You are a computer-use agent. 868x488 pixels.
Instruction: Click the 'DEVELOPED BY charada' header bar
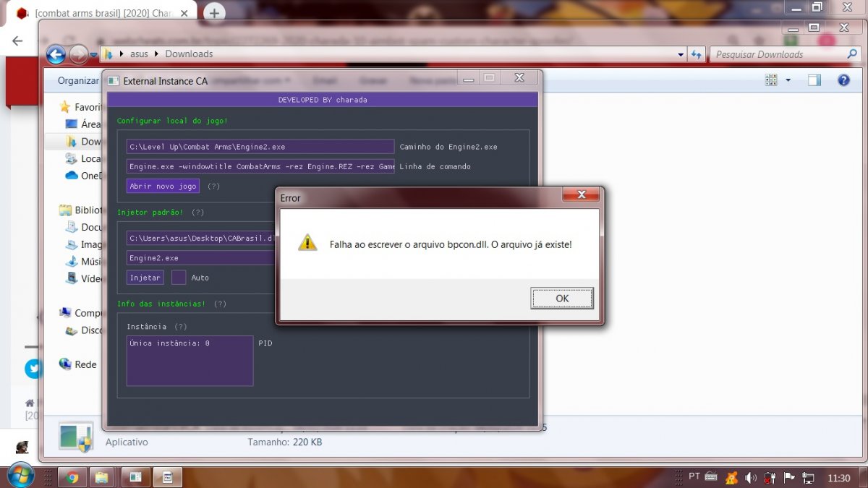[x=323, y=100]
